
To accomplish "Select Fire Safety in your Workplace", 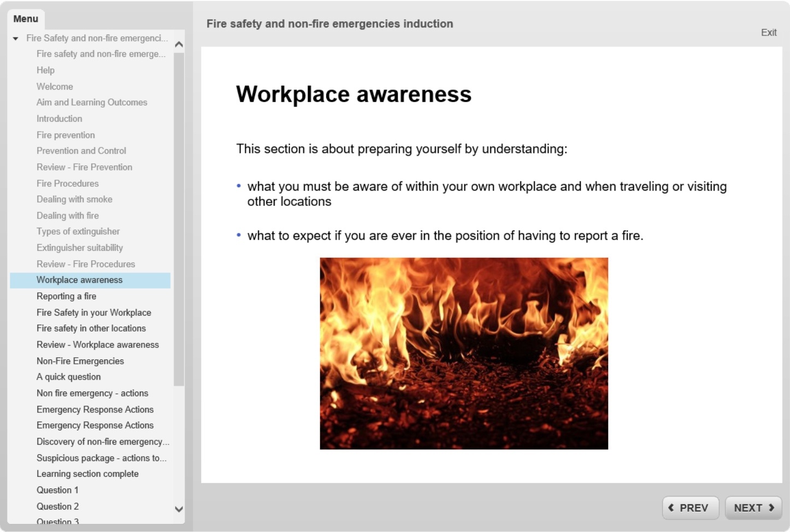I will coord(93,312).
